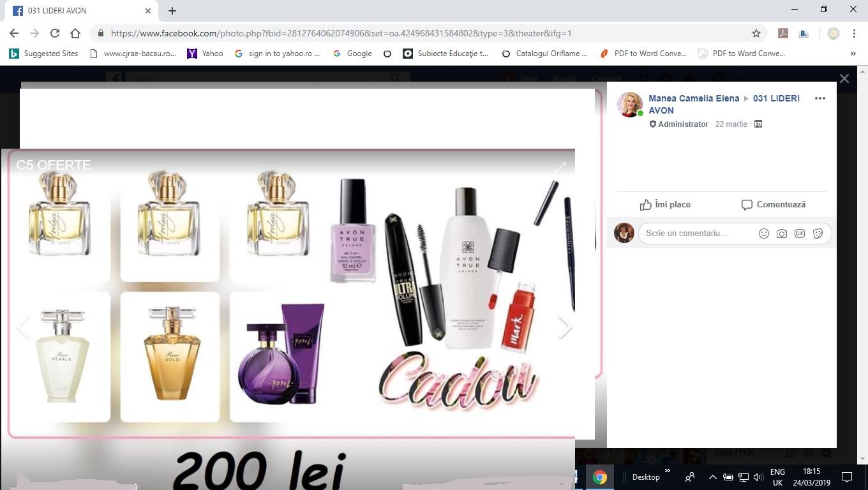Open the clock showing 18:15

pyautogui.click(x=811, y=477)
